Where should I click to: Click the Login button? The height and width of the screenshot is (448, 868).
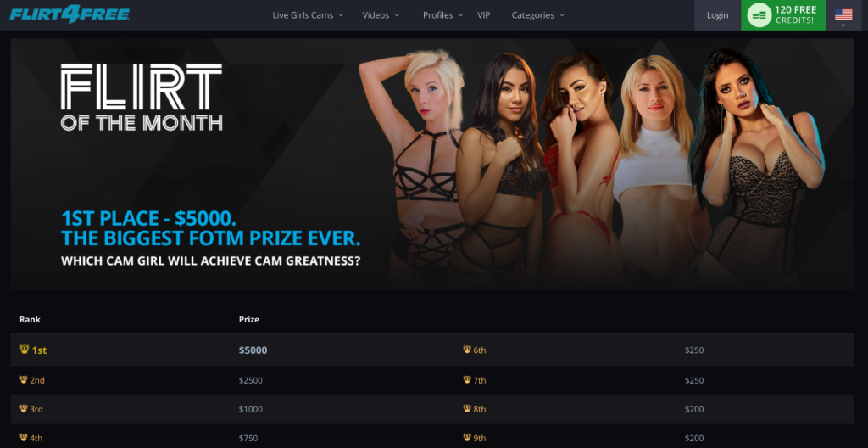tap(717, 15)
